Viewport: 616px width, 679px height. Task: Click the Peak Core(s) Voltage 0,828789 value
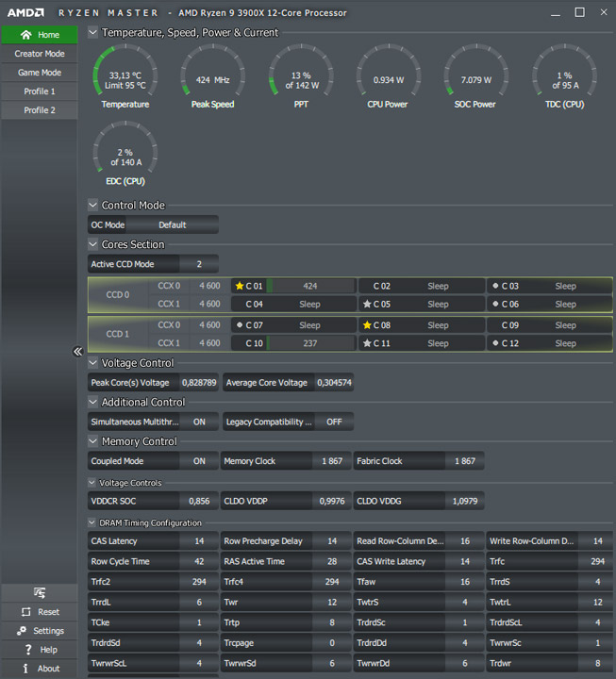click(199, 382)
